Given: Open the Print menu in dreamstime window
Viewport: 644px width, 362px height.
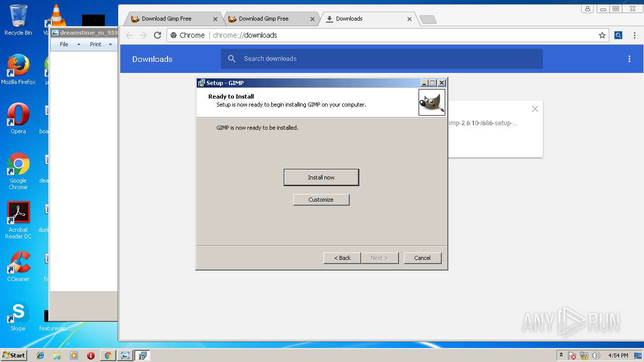Looking at the screenshot, I should pyautogui.click(x=96, y=44).
